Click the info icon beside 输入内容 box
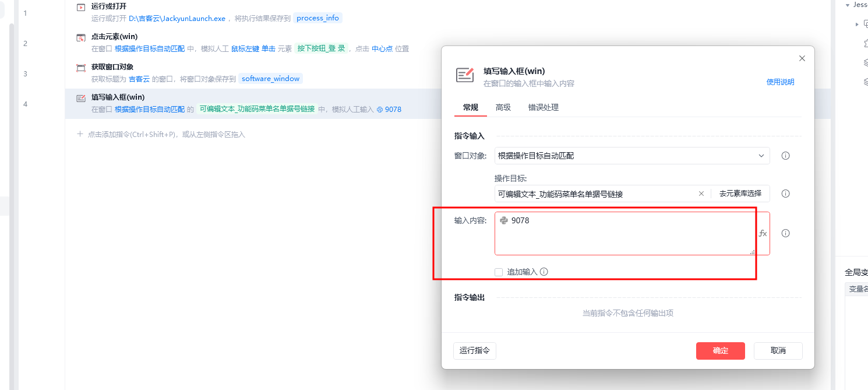Viewport: 868px width, 390px height. [x=785, y=233]
